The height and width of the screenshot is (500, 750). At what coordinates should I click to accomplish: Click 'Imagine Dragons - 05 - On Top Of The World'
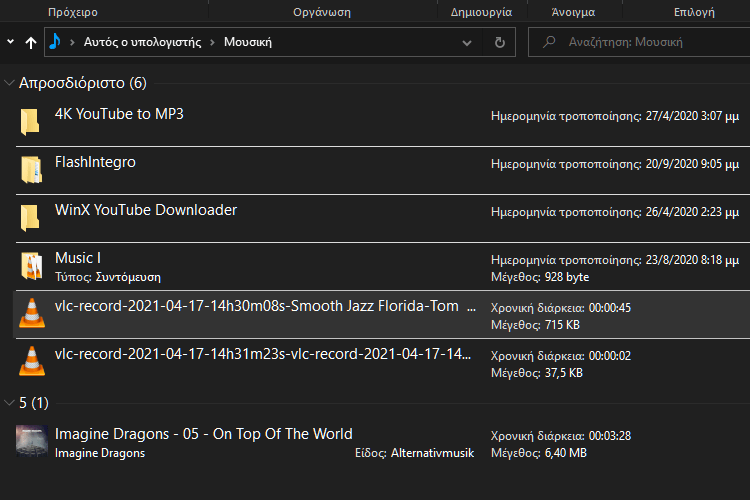204,434
